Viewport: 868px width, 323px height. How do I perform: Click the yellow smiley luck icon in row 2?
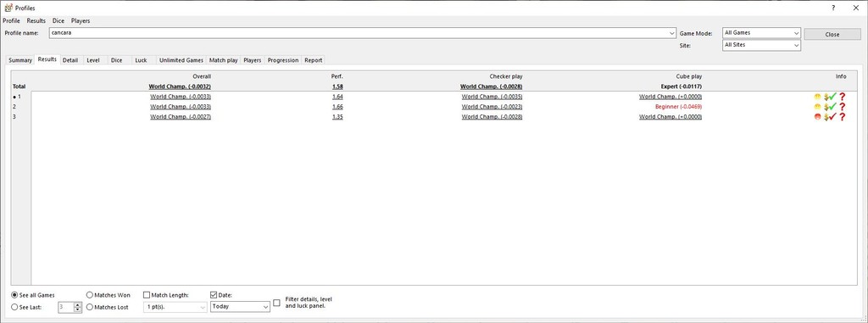click(x=818, y=107)
